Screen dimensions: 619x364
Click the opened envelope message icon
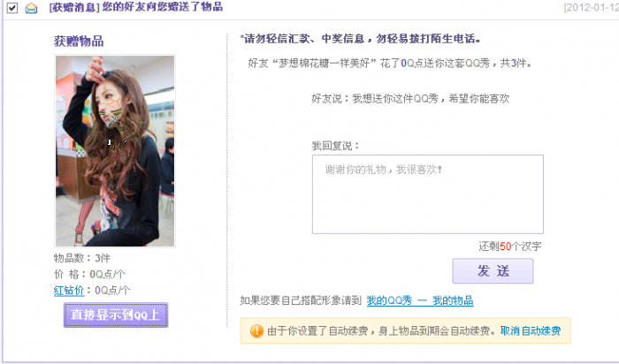[31, 8]
